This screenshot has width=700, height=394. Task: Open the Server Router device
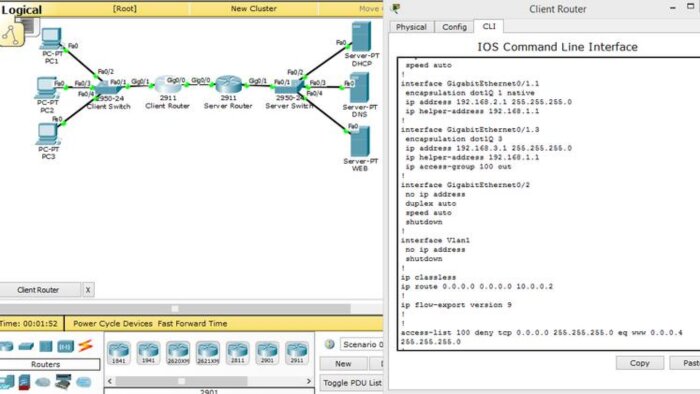tap(228, 85)
